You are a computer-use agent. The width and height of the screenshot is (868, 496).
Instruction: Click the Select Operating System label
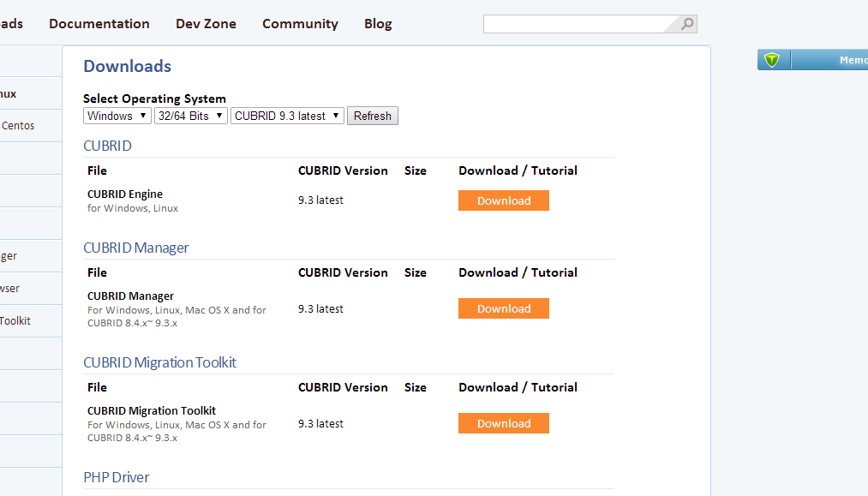click(154, 99)
